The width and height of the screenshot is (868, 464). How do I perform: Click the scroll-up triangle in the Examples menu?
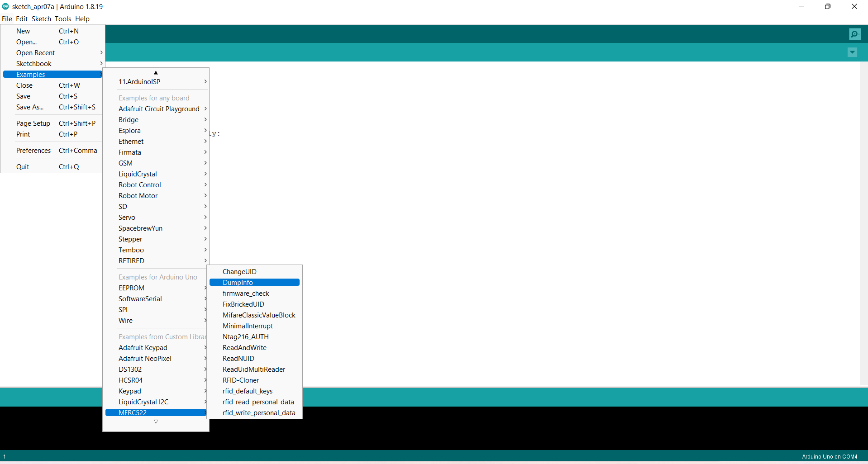pyautogui.click(x=156, y=72)
